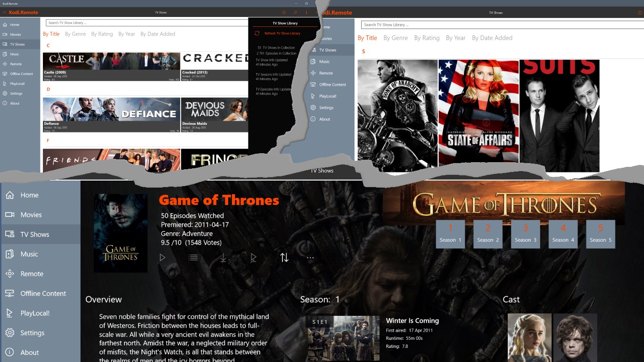644x362 pixels.
Task: Open the Suits poster
Action: click(559, 115)
